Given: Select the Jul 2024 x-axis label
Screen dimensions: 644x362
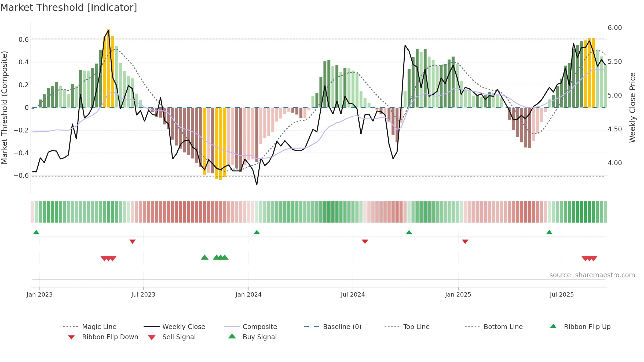Looking at the screenshot, I should pyautogui.click(x=353, y=294).
